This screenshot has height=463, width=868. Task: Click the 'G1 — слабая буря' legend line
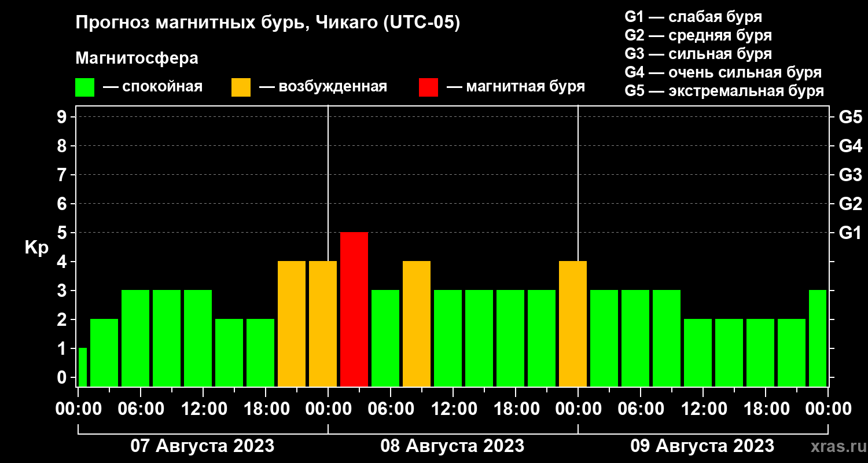point(693,17)
